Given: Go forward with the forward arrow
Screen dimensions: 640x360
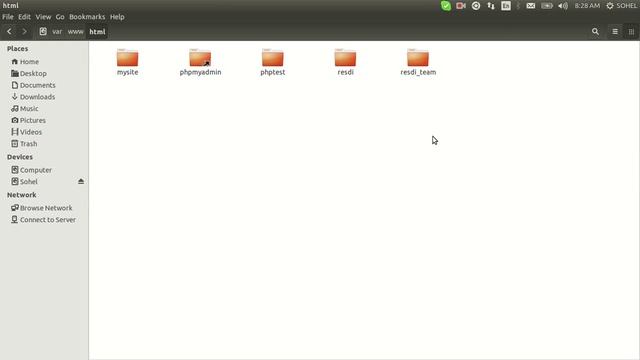Looking at the screenshot, I should pyautogui.click(x=24, y=31).
